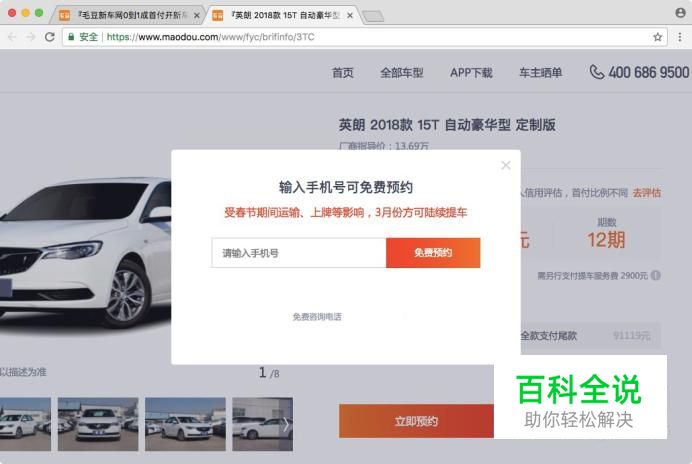Click the phone handset icon by 400 686 9500

click(596, 72)
